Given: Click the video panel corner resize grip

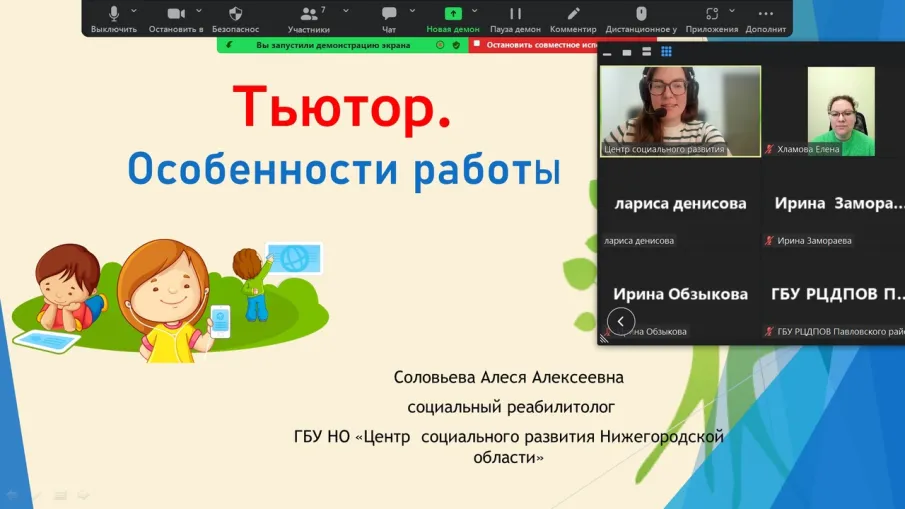Looking at the screenshot, I should coord(604,339).
